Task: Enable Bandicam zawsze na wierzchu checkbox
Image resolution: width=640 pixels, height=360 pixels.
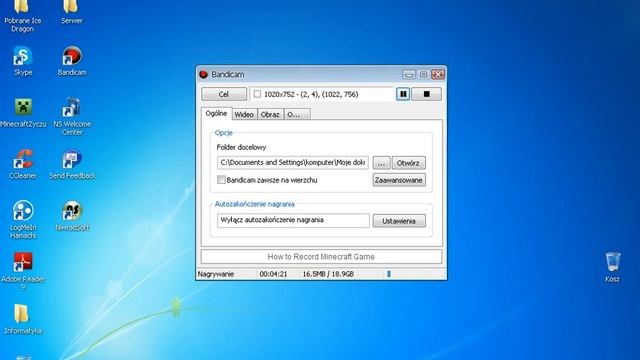Action: 221,180
